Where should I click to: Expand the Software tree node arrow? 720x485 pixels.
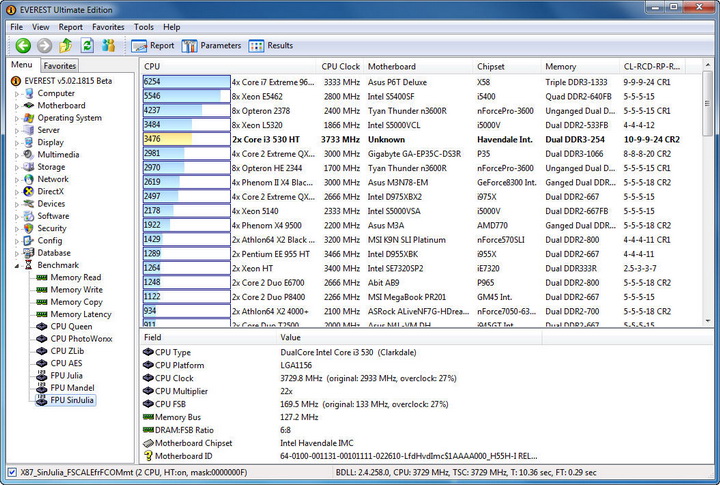point(17,216)
